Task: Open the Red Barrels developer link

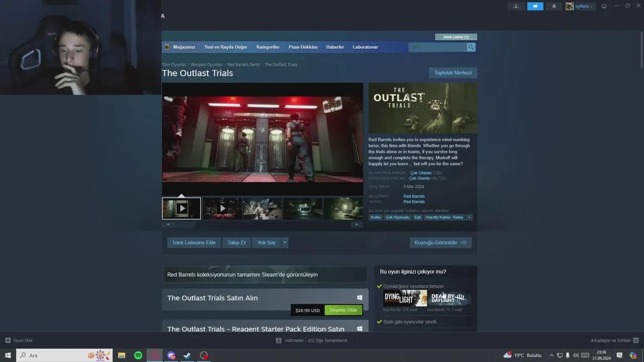Action: point(414,196)
